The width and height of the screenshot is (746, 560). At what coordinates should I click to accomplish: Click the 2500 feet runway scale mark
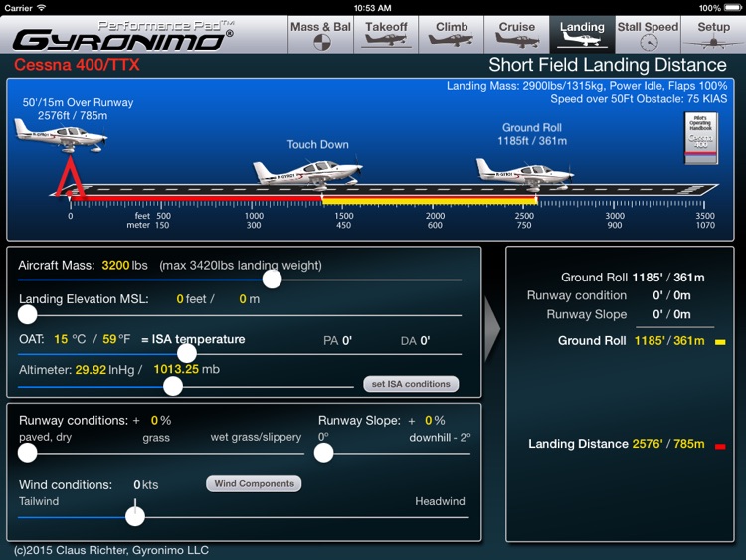[524, 216]
